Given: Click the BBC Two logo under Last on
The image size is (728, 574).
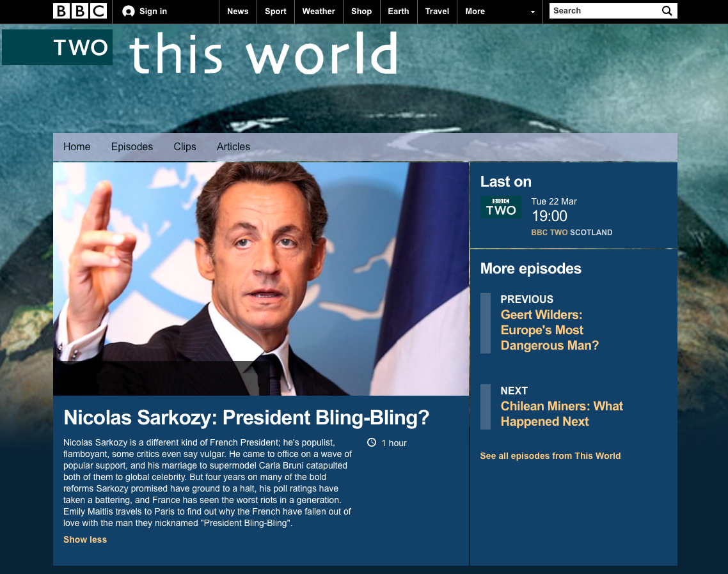Looking at the screenshot, I should (x=500, y=207).
